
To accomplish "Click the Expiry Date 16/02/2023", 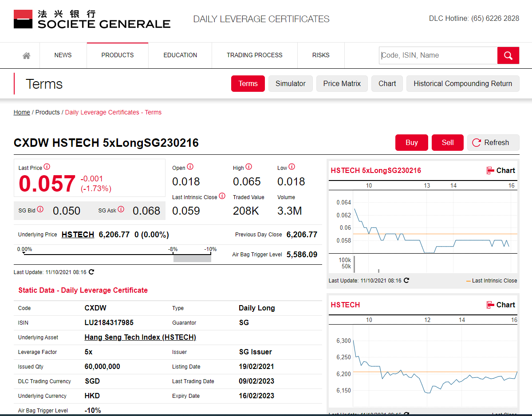I will tap(256, 396).
